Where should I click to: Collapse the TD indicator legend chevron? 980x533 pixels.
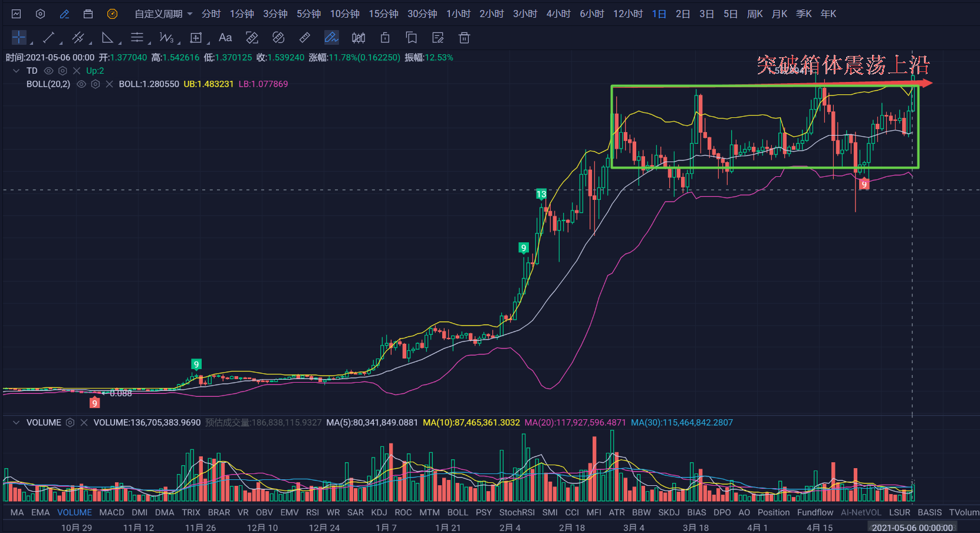(x=16, y=71)
